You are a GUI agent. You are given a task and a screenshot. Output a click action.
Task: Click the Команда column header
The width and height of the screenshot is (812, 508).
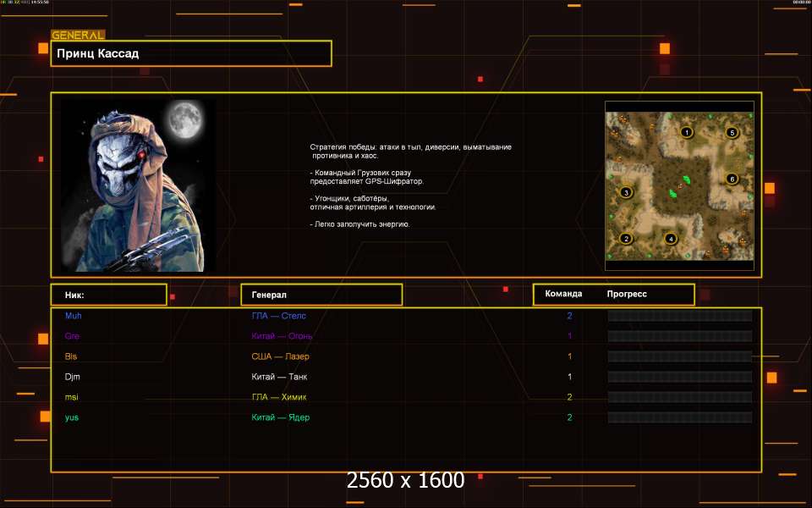pyautogui.click(x=563, y=294)
